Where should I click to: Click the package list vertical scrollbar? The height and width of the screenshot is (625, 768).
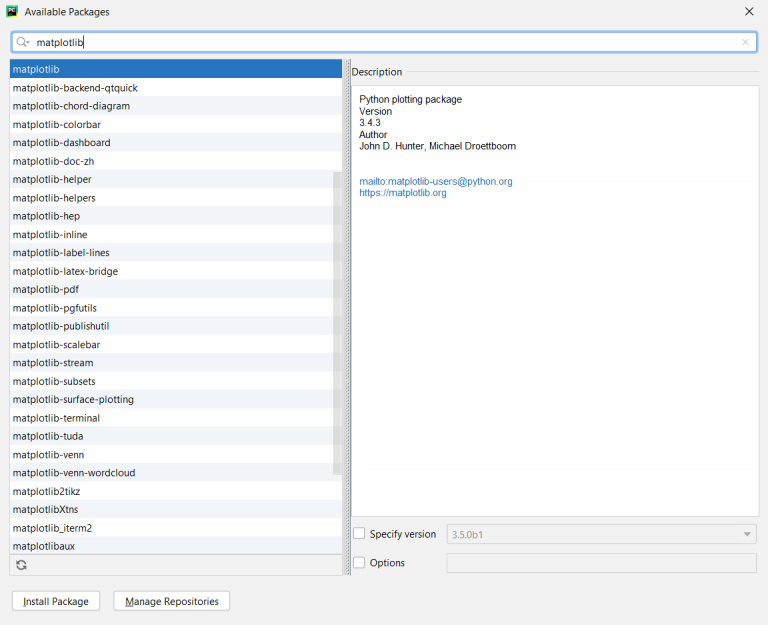337,320
